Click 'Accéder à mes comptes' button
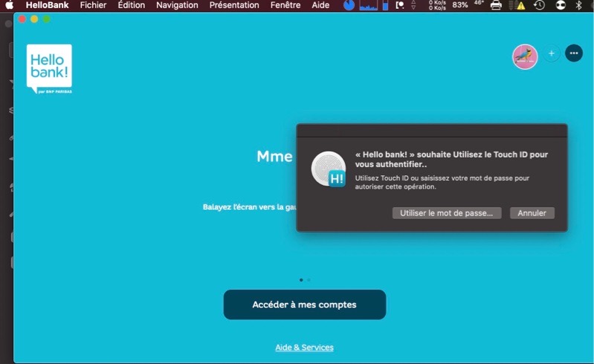This screenshot has height=364, width=594. tap(304, 305)
